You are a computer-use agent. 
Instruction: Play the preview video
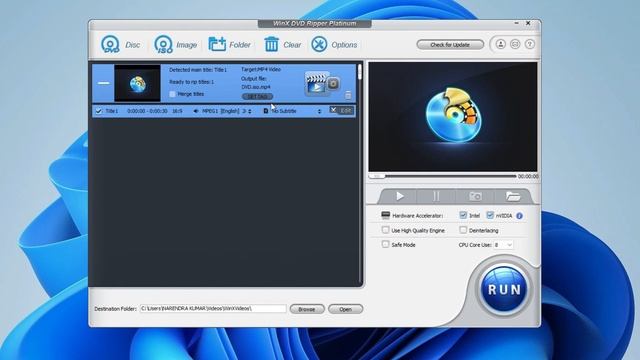[x=399, y=196]
